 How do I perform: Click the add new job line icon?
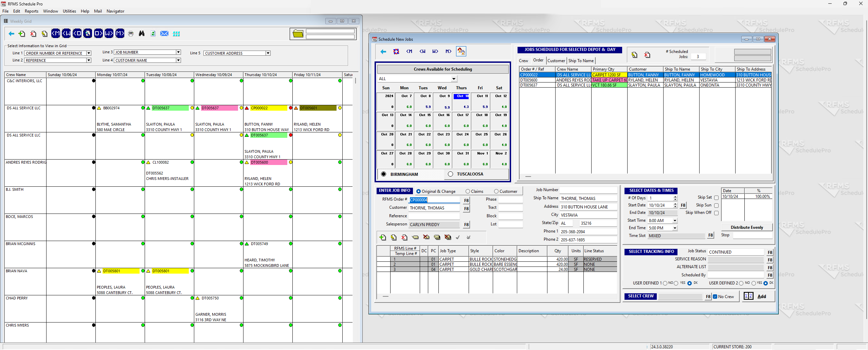383,237
